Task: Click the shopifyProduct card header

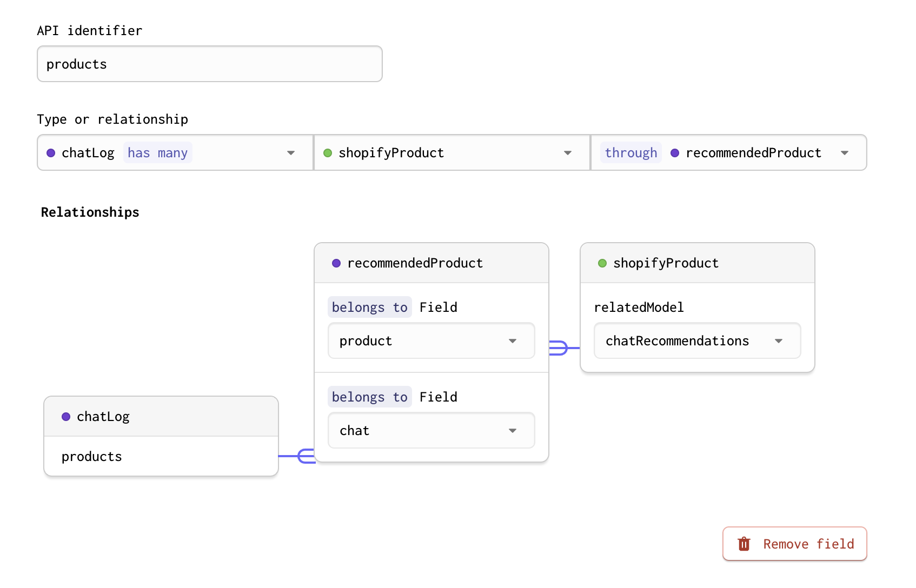Action: point(698,263)
